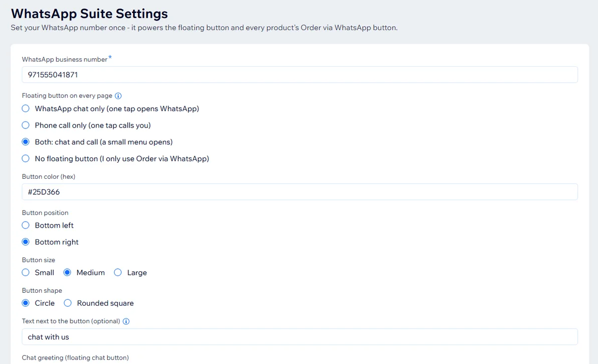Select Both: chat and call option
598x364 pixels.
click(25, 142)
